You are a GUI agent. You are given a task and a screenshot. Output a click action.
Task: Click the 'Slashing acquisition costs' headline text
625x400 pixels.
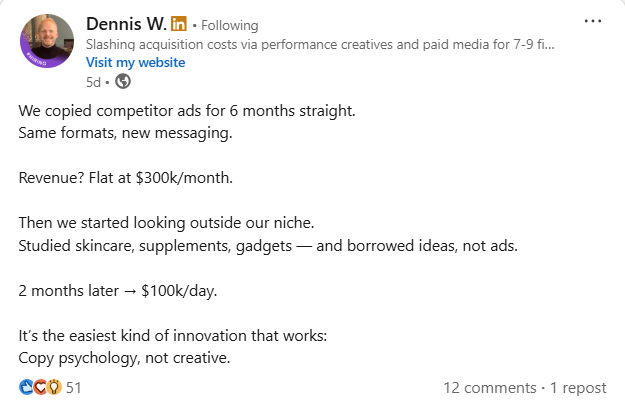[320, 44]
